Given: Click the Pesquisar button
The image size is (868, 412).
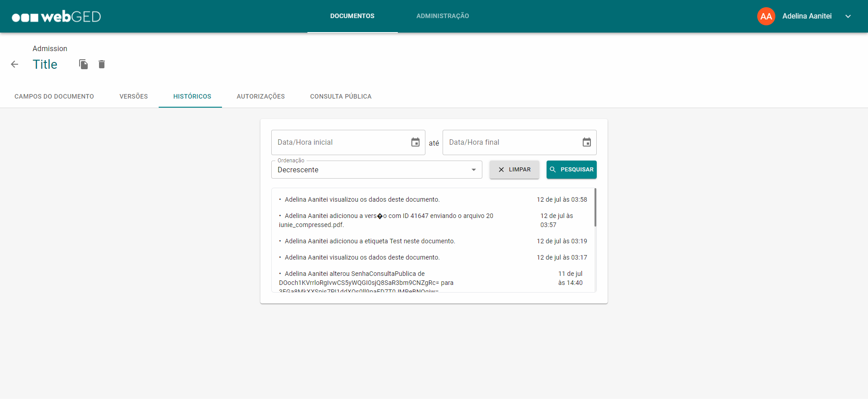Looking at the screenshot, I should pos(571,170).
